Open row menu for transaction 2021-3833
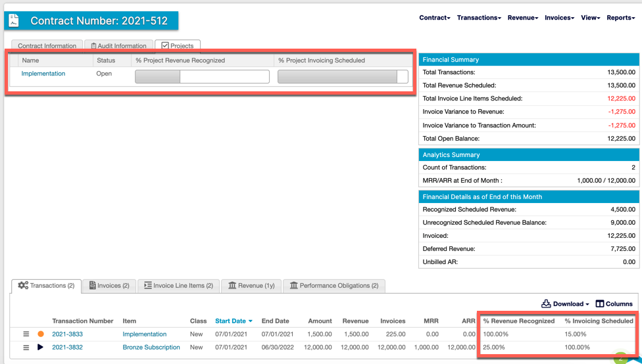The width and height of the screenshot is (642, 364). 26,334
